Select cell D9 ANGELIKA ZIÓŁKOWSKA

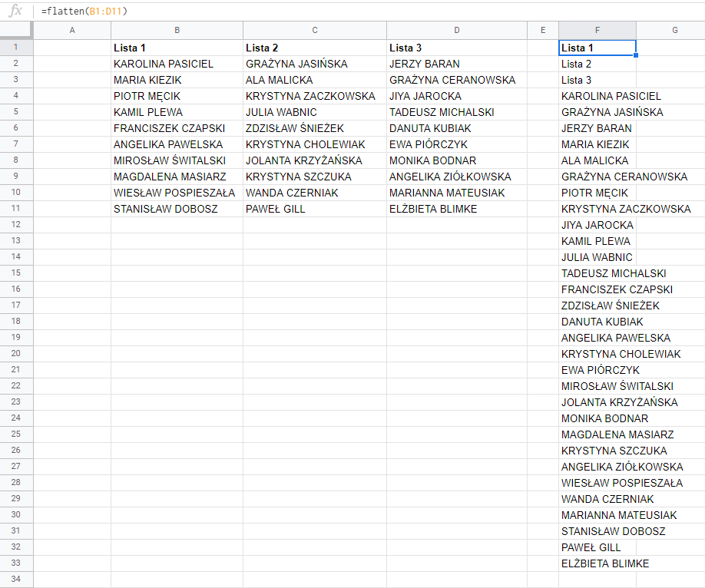click(457, 177)
